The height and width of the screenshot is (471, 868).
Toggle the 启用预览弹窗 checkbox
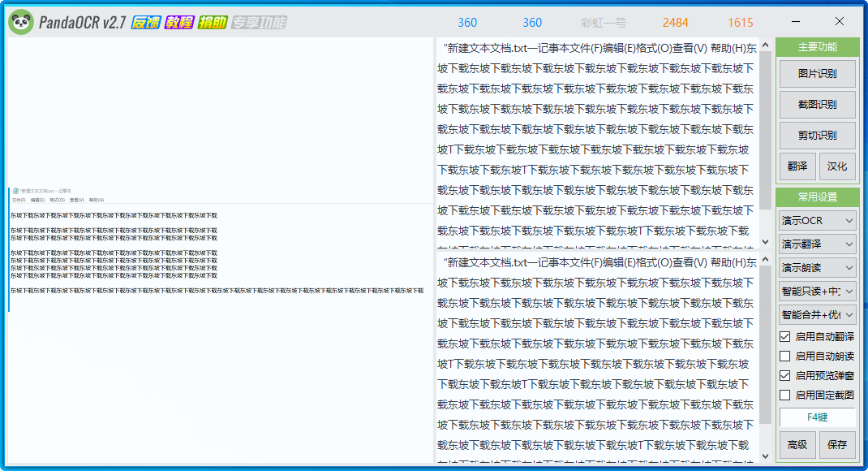coord(784,375)
